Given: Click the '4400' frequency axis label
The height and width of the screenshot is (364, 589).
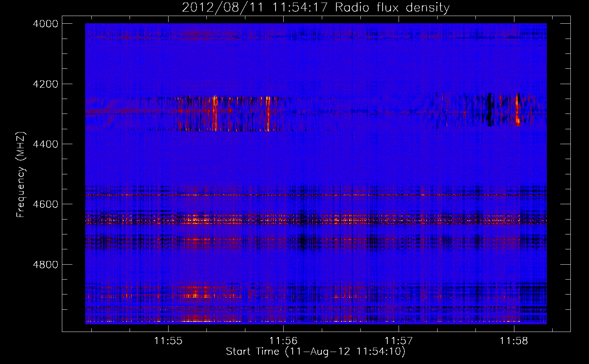Looking at the screenshot, I should pyautogui.click(x=46, y=144).
